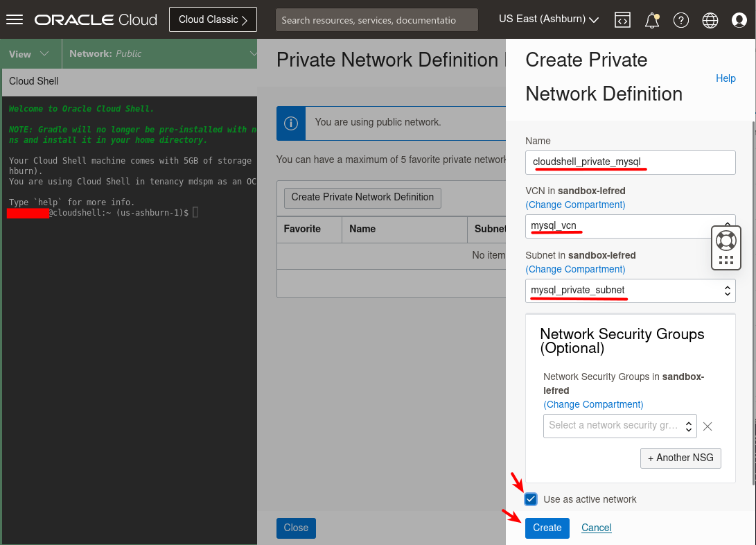Open the language globe icon
Image resolution: width=756 pixels, height=545 pixels.
tap(710, 19)
